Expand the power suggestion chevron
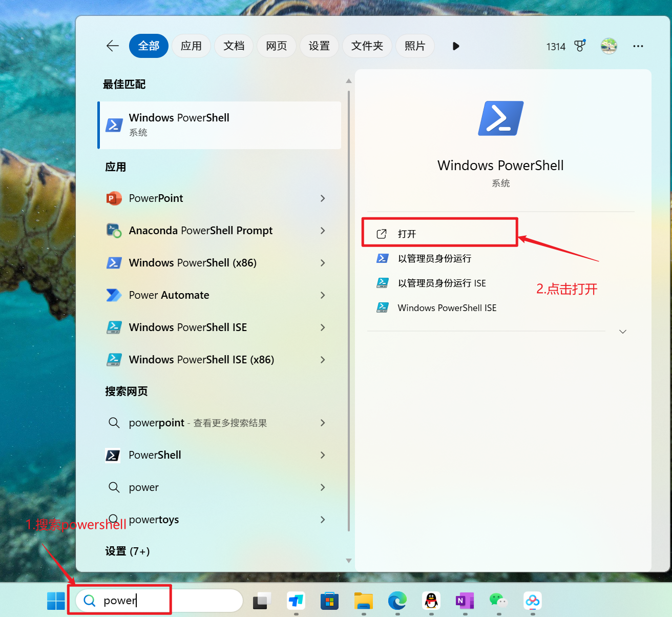This screenshot has width=672, height=617. [x=323, y=487]
